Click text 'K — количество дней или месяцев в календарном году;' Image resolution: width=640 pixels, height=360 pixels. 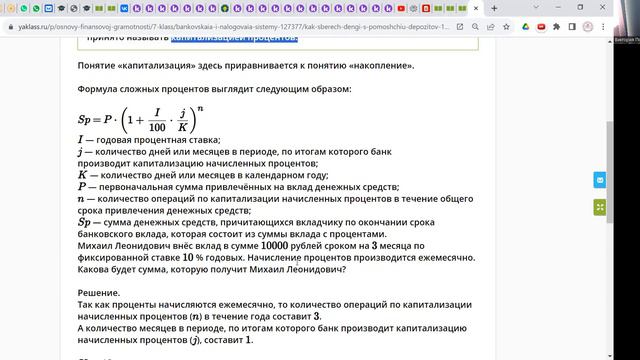(203, 175)
